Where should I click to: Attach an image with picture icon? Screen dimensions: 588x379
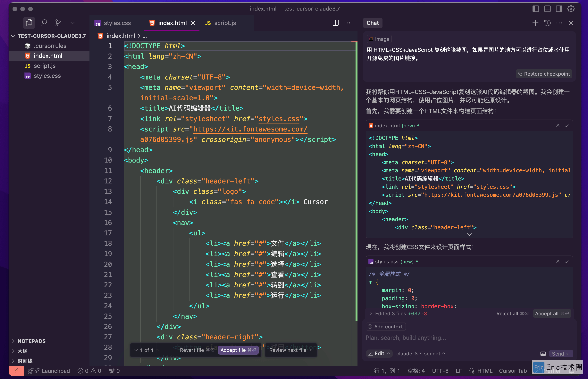point(543,354)
